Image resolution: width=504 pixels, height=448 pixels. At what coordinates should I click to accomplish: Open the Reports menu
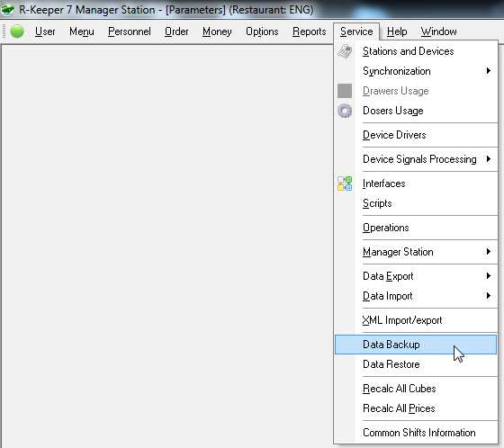pyautogui.click(x=310, y=31)
